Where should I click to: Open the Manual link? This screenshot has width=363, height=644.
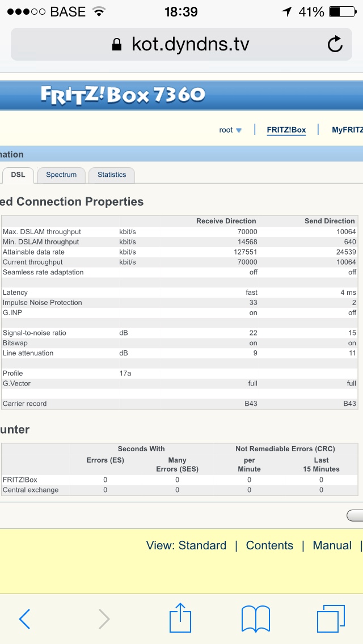332,545
